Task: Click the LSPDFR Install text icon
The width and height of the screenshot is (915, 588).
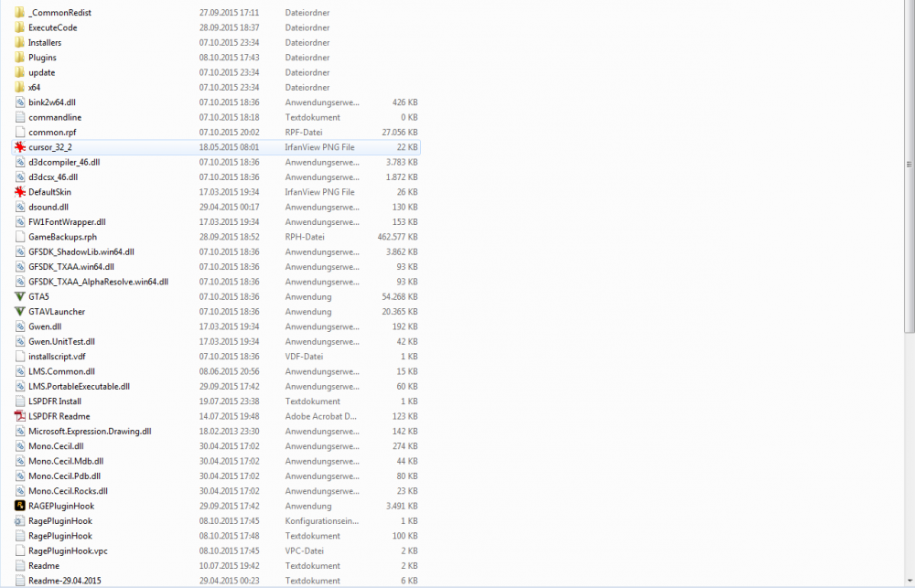Action: [x=20, y=401]
